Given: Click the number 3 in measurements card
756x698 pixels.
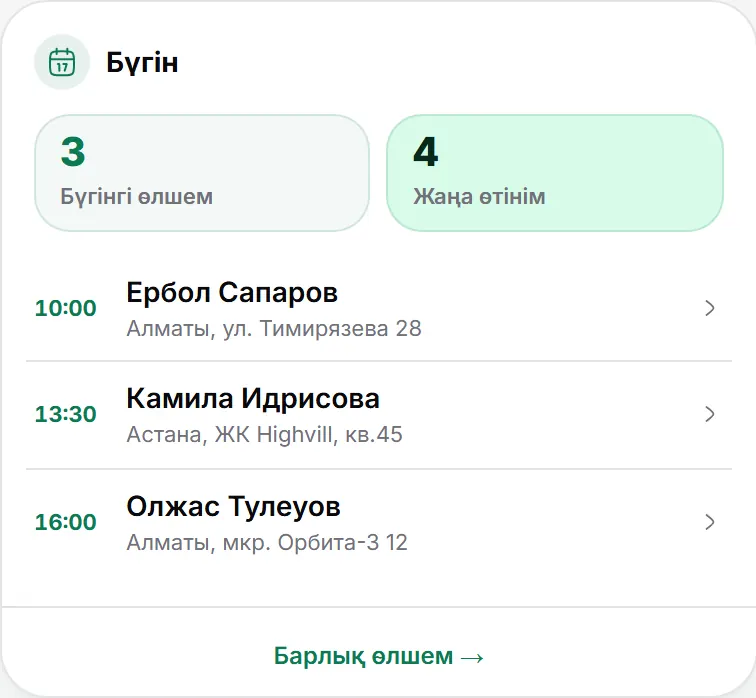Looking at the screenshot, I should [x=73, y=151].
